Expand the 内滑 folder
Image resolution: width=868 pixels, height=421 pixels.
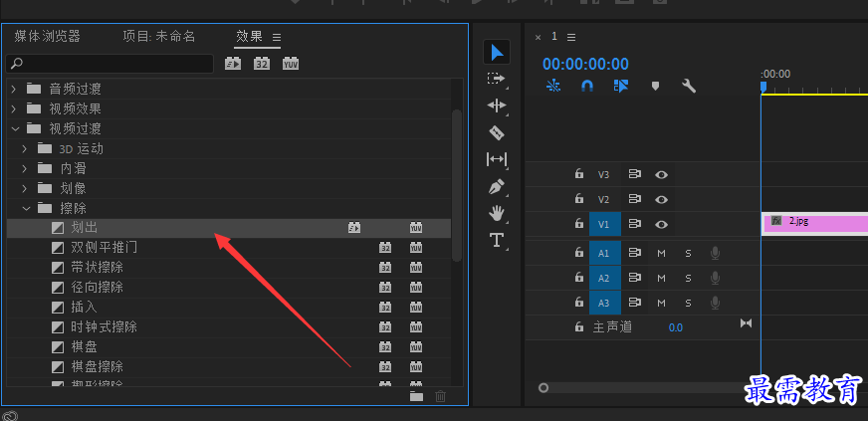point(25,169)
